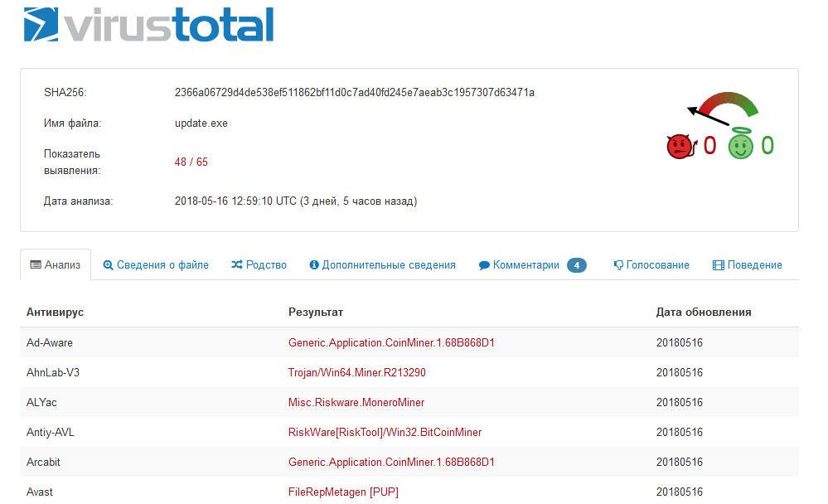The width and height of the screenshot is (828, 504).
Task: Click the thumbs-down icon beside Голосование
Action: point(618,265)
